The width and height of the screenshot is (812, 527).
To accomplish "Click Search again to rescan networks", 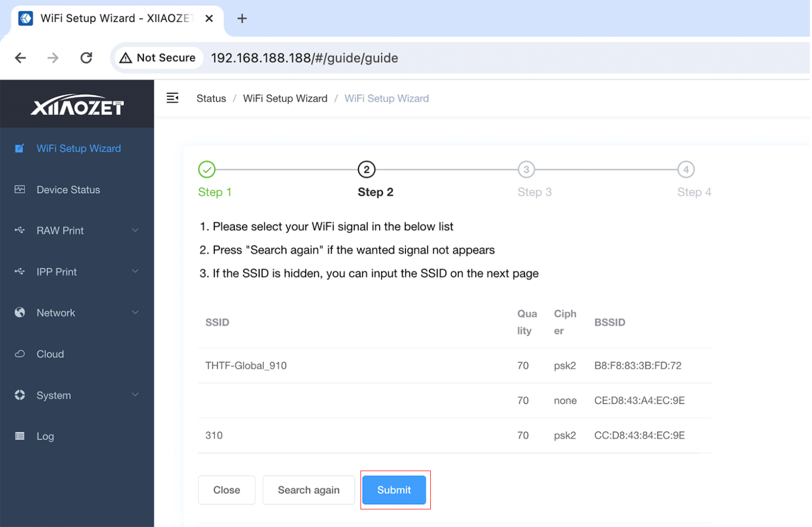I will [x=309, y=490].
